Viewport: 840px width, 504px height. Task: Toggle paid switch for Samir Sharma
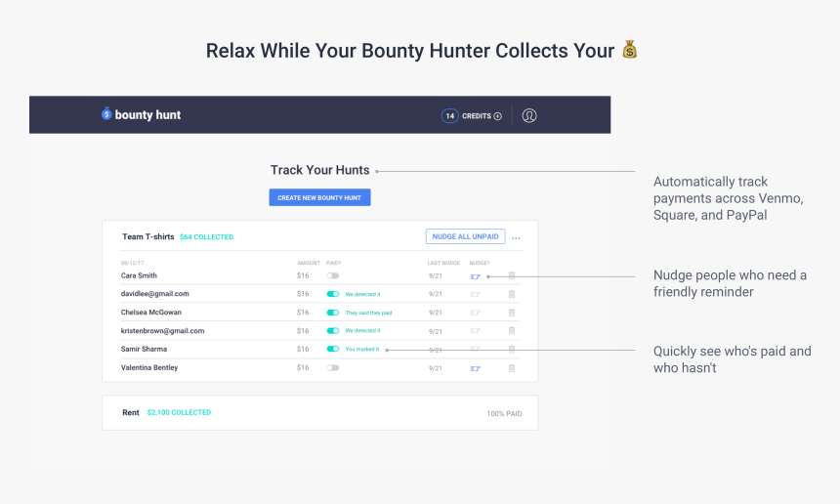click(x=333, y=350)
